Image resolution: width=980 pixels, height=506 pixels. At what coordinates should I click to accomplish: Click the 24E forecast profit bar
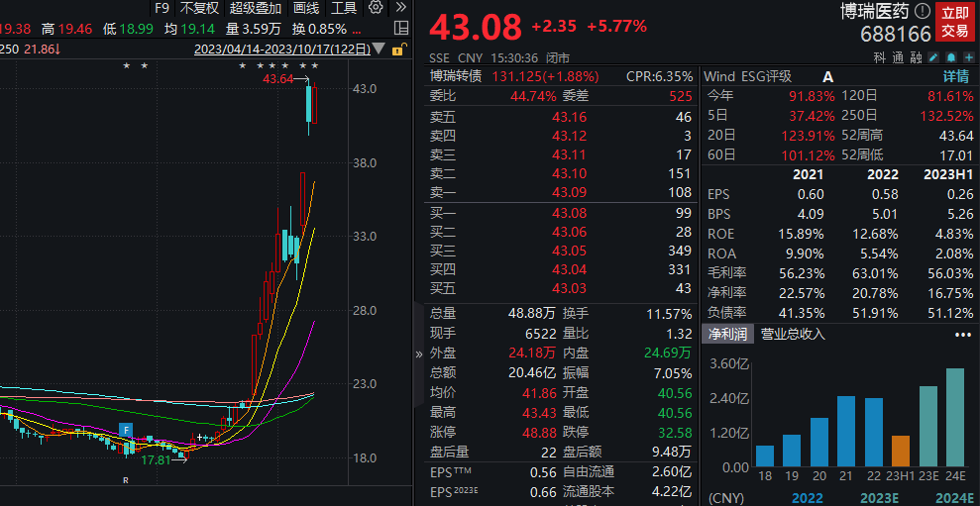click(x=955, y=417)
